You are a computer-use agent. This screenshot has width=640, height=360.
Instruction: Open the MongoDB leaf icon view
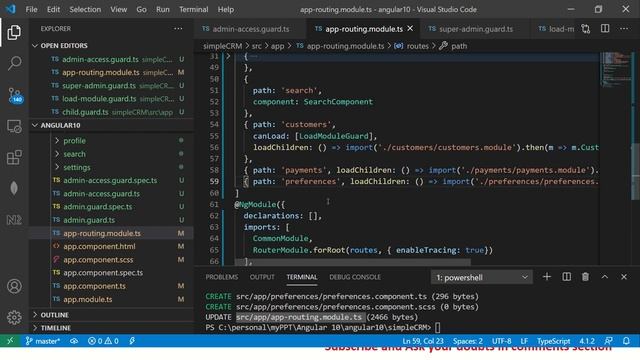14,188
